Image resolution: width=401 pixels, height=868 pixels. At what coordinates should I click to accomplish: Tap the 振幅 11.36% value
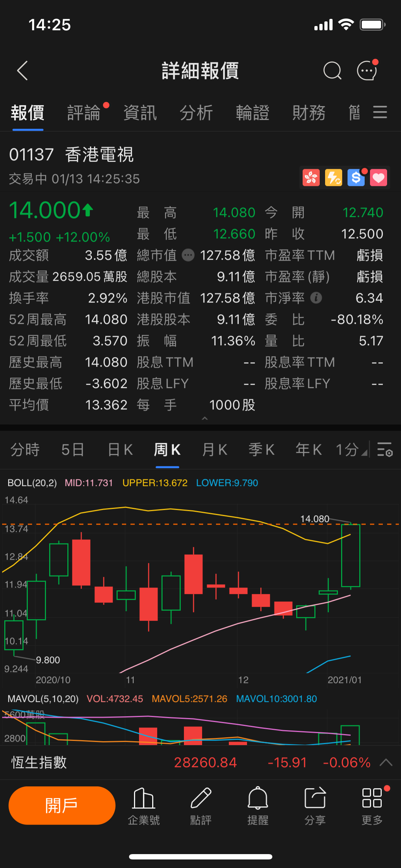click(x=233, y=341)
